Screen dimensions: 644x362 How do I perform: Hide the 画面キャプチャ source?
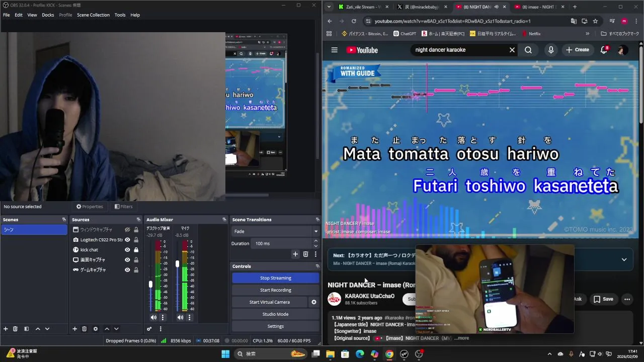click(127, 260)
